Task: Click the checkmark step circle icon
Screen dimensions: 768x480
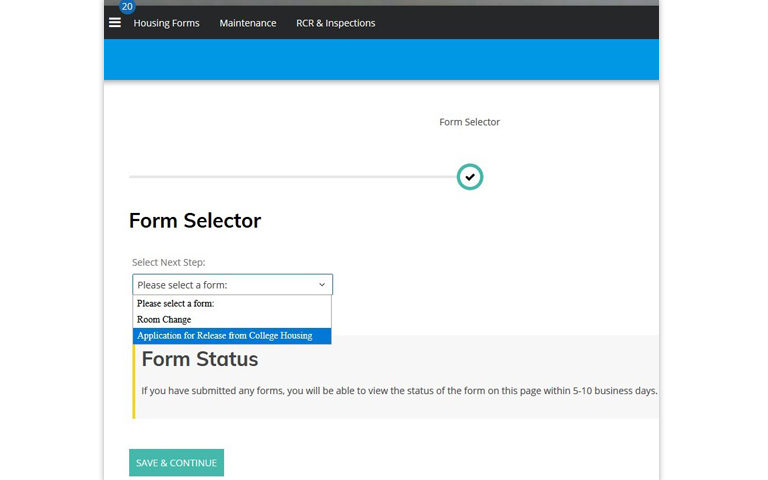Action: 470,177
